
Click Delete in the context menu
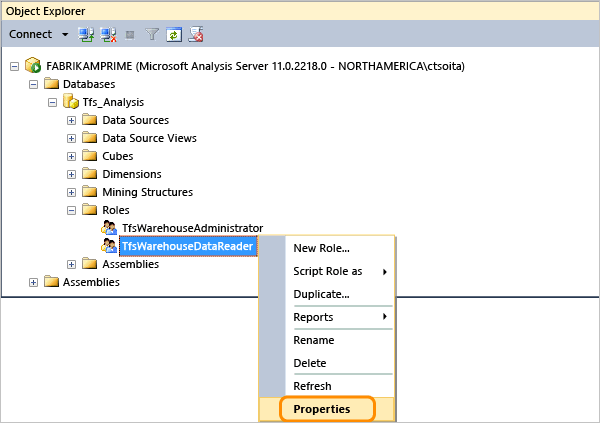point(309,363)
